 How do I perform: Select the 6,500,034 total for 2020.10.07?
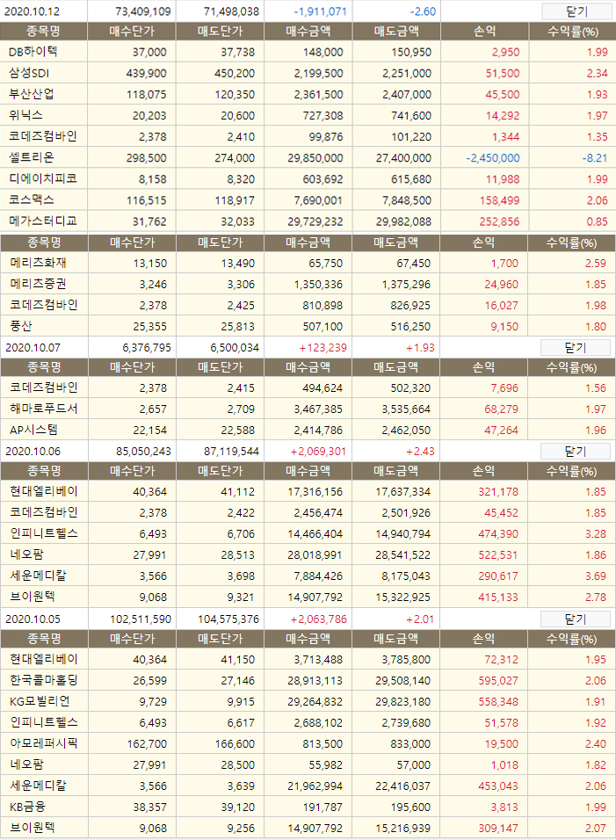pos(235,348)
